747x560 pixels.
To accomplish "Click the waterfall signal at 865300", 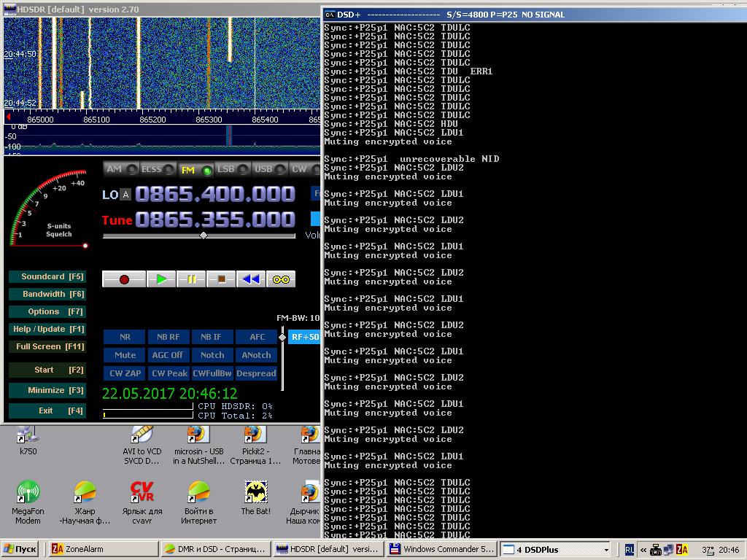I will coord(209,63).
